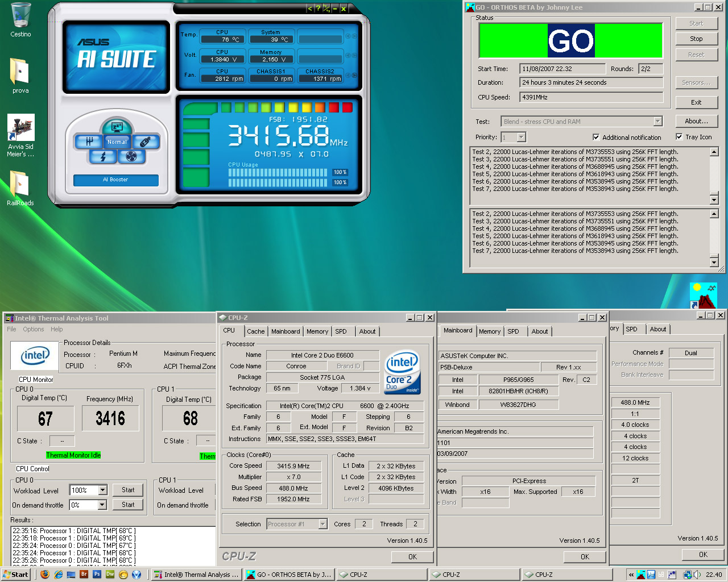Activate AI Nap sleep monitor icon

click(x=117, y=127)
